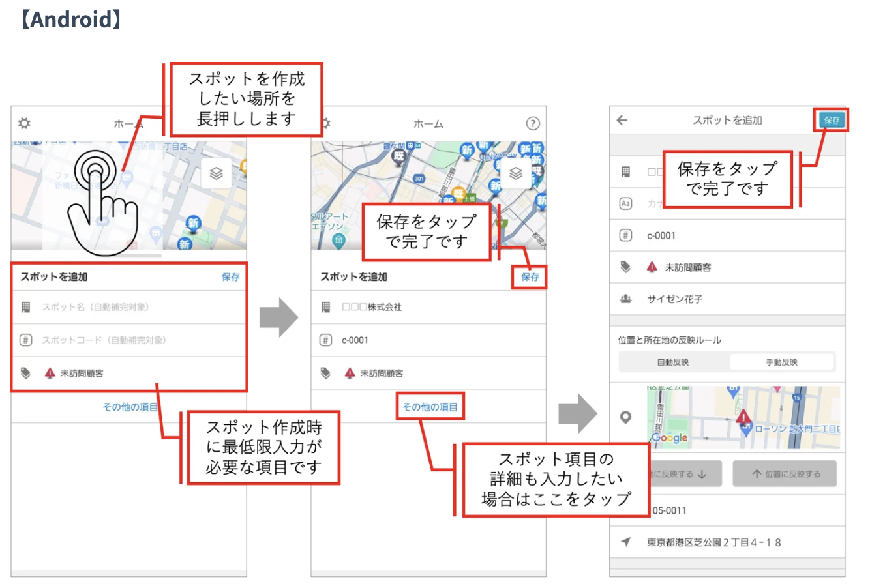Focus the スポット名（自動補完対象） field
The image size is (870, 588).
[x=129, y=307]
